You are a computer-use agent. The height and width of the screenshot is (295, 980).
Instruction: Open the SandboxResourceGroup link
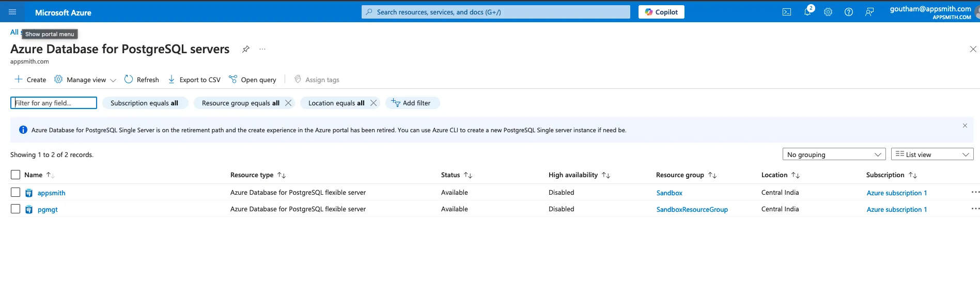pyautogui.click(x=692, y=209)
